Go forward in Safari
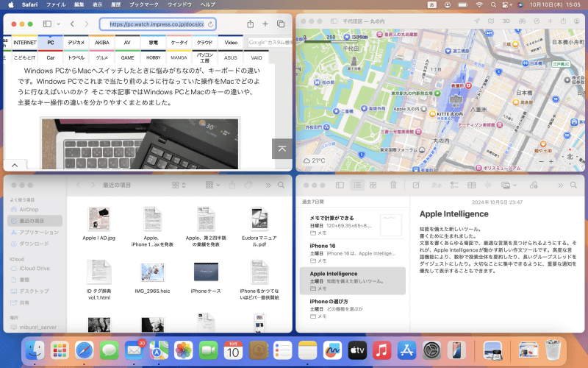The image size is (588, 368). (87, 24)
